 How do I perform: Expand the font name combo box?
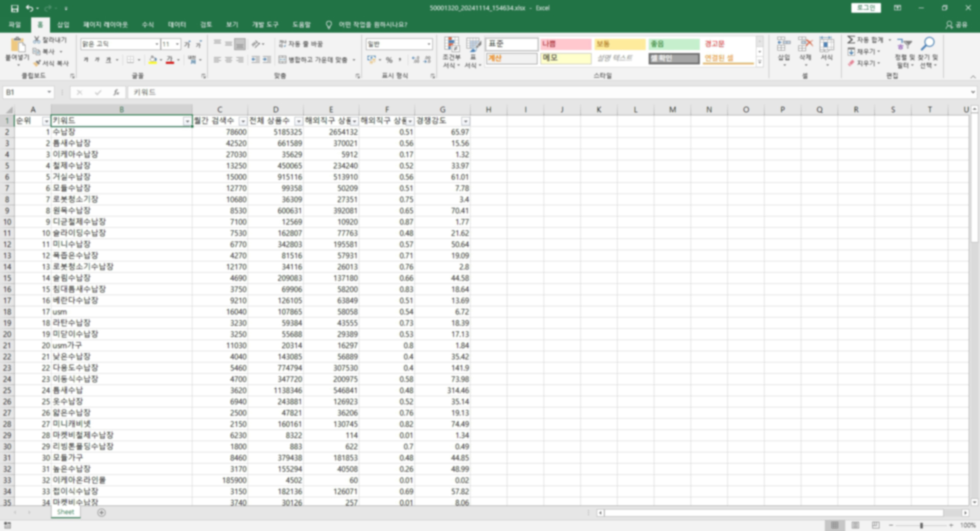pos(157,44)
